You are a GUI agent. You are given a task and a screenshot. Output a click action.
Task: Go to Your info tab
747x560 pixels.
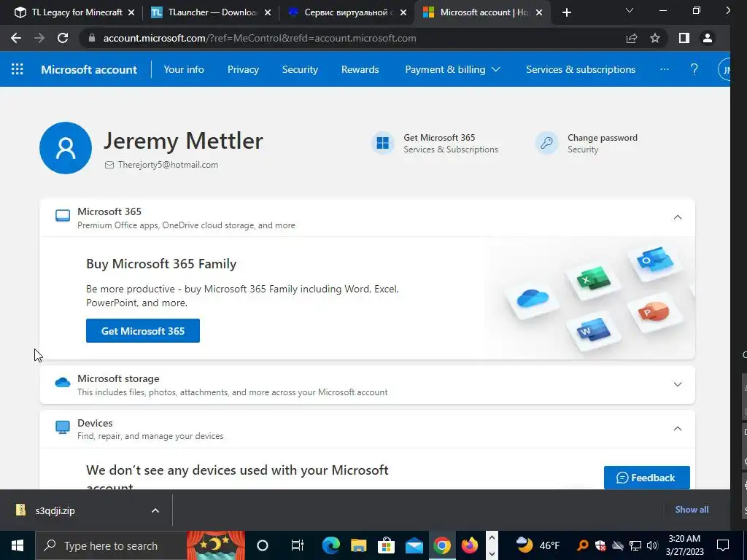pyautogui.click(x=183, y=69)
